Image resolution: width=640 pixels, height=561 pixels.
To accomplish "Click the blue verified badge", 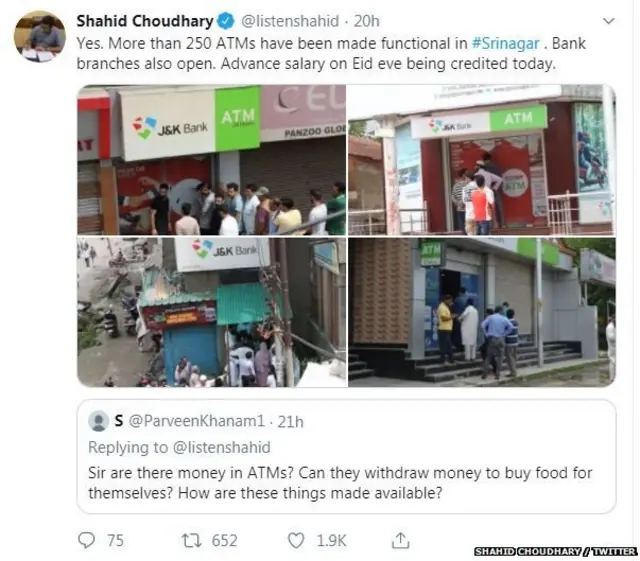I will point(225,21).
